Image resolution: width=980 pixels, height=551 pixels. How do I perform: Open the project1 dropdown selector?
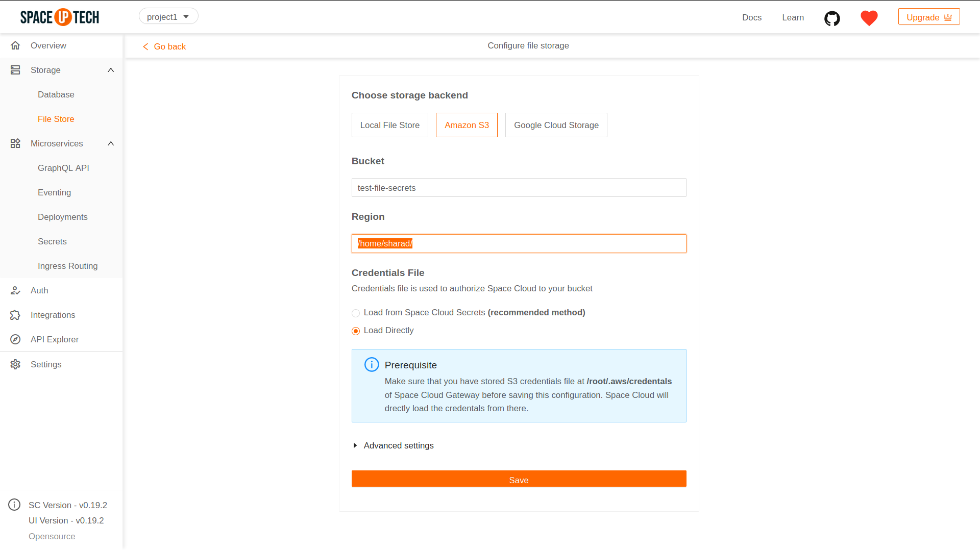(x=168, y=16)
